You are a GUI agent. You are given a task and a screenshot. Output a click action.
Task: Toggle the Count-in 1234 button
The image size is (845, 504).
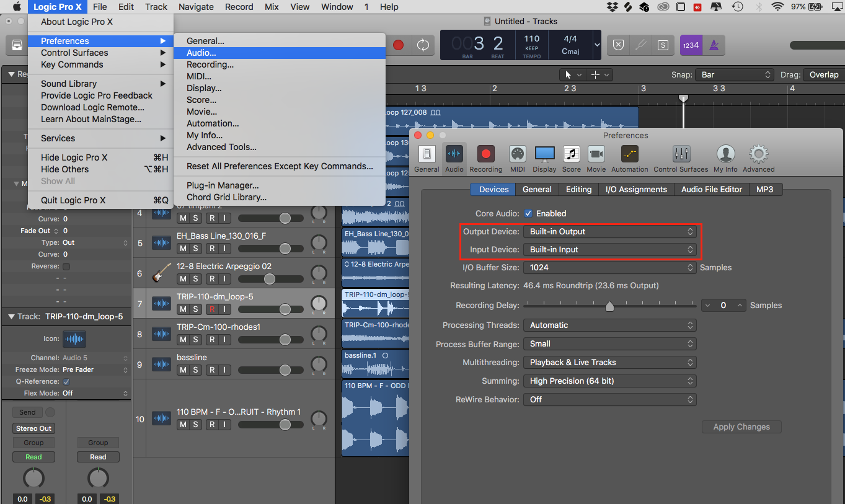click(690, 45)
